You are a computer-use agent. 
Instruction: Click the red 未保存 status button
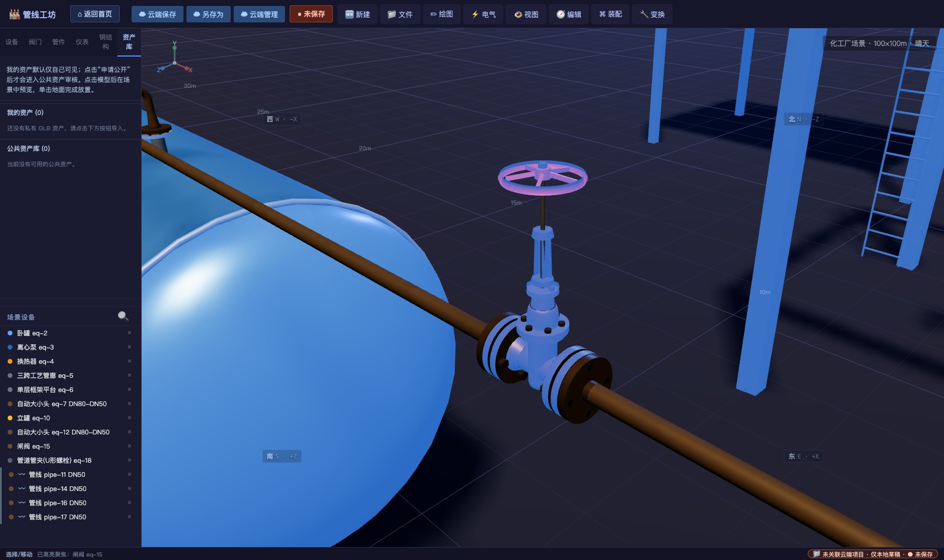pyautogui.click(x=311, y=14)
